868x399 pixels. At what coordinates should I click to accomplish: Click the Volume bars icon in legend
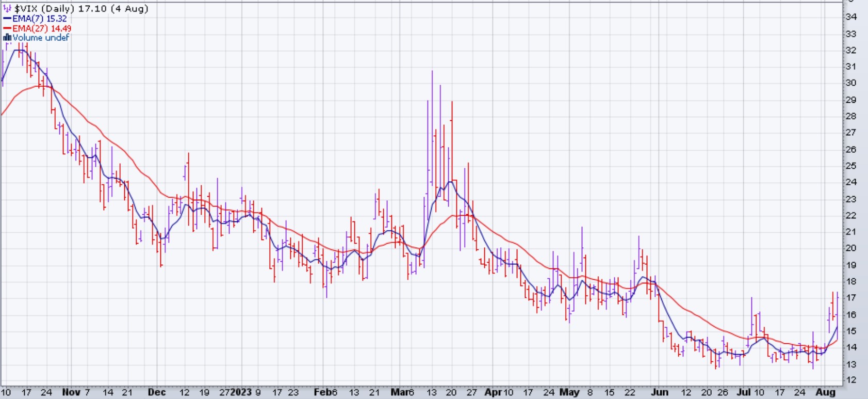[7, 38]
